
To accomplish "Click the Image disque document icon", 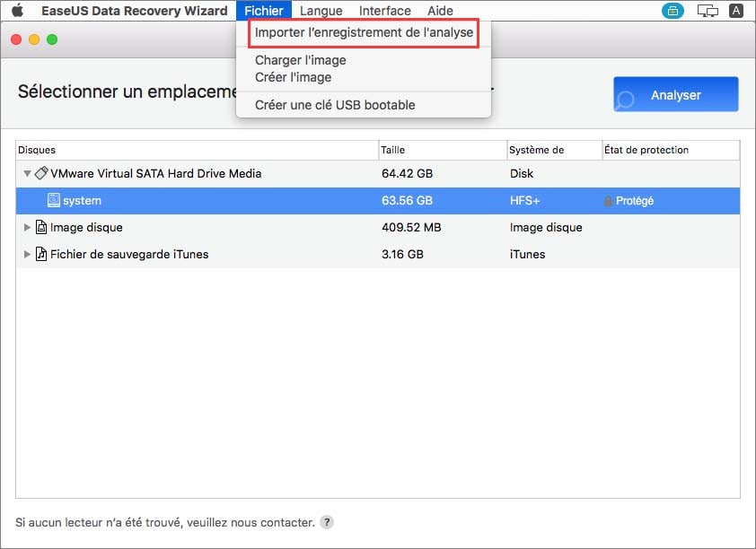I will pyautogui.click(x=41, y=227).
